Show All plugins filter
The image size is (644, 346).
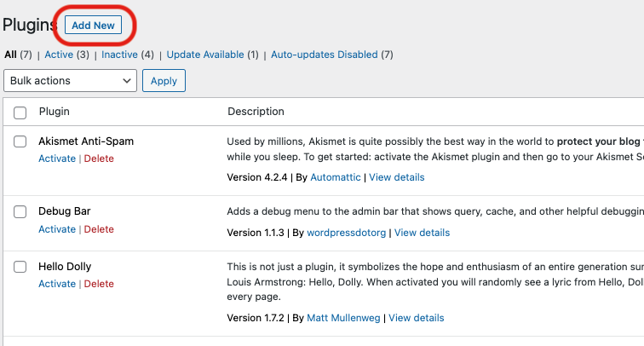11,55
